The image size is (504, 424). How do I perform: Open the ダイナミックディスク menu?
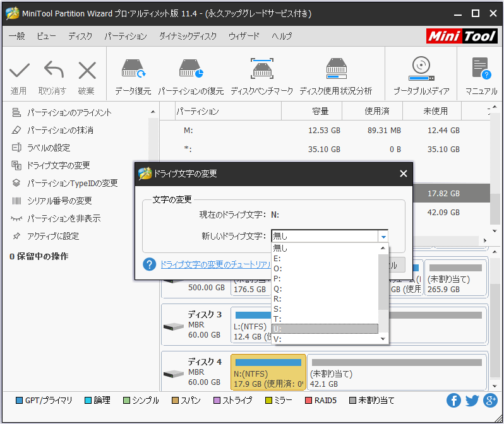click(188, 36)
